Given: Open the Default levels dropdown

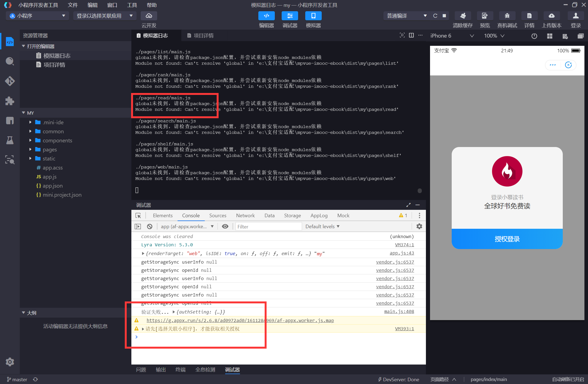Looking at the screenshot, I should [323, 227].
